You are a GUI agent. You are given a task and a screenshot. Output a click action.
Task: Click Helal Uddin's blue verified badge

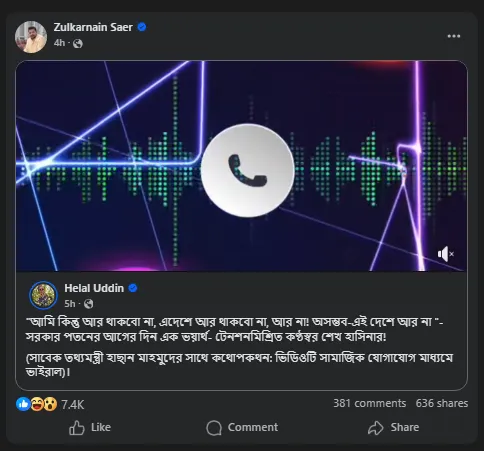(x=133, y=288)
